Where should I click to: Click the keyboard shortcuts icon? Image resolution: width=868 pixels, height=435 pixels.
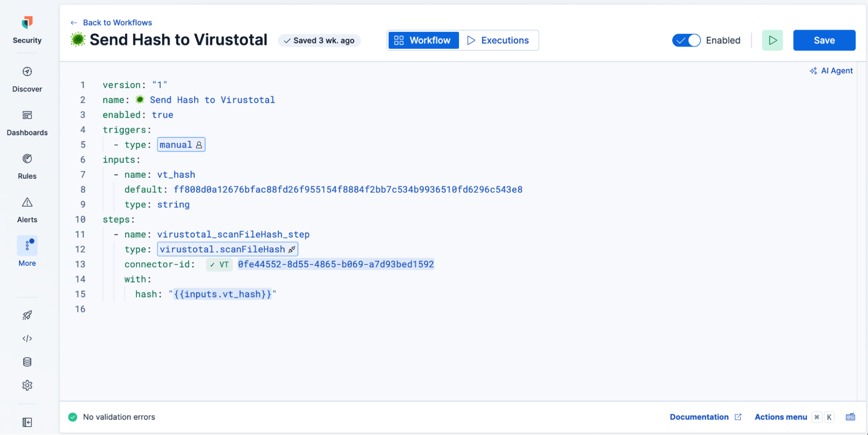pos(851,417)
